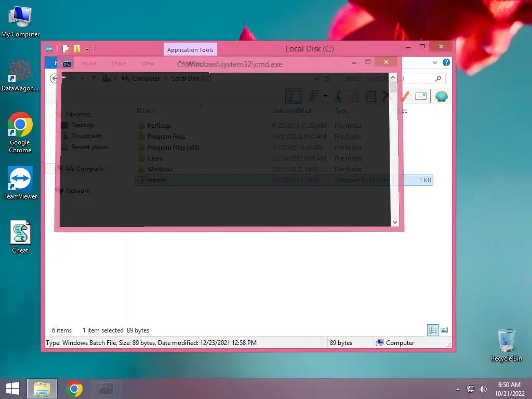This screenshot has width=532, height=399.
Task: Switch Explorer to large icons view button
Action: 444,330
